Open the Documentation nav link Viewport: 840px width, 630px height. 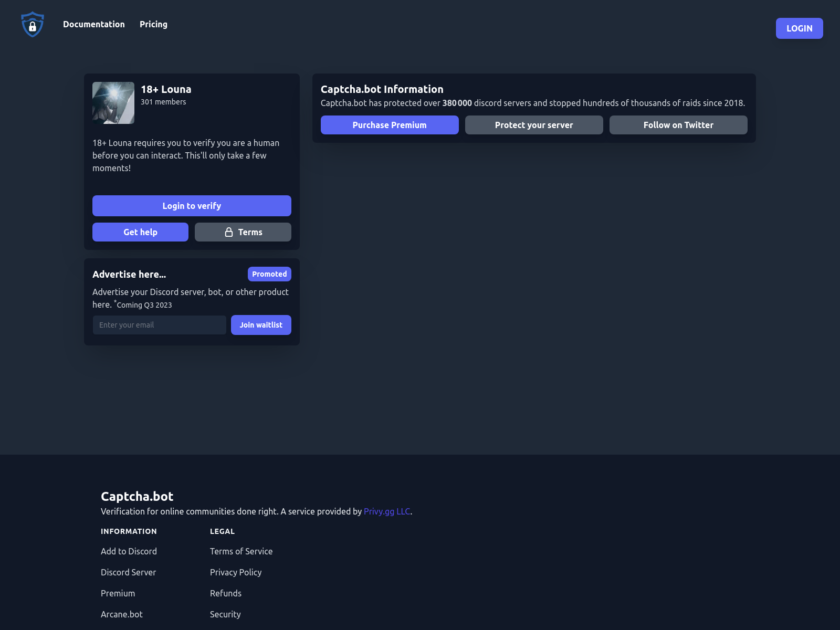pyautogui.click(x=94, y=24)
